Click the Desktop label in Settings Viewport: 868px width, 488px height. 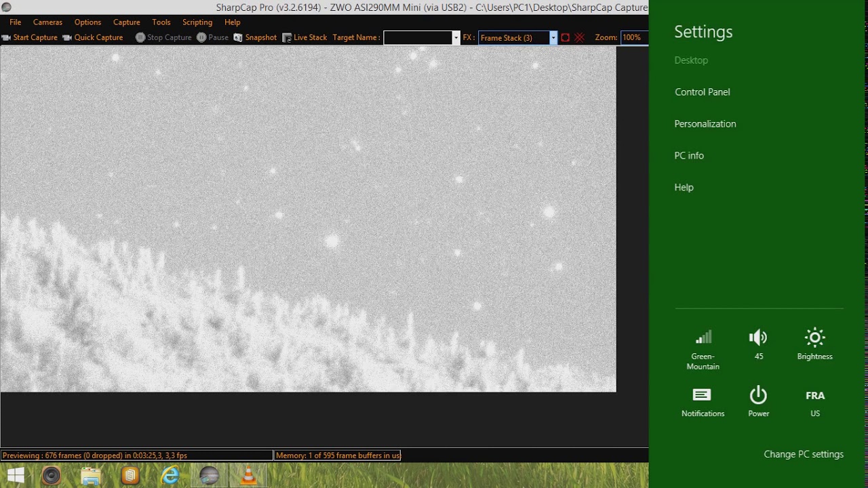coord(691,60)
